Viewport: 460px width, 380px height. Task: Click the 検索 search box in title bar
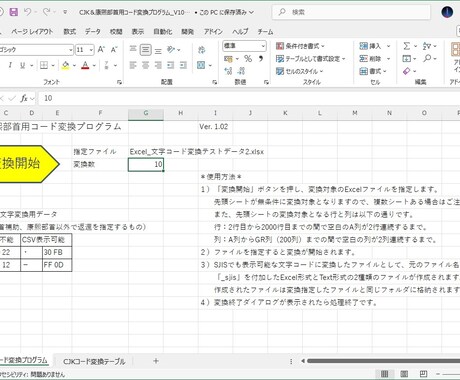coord(351,12)
